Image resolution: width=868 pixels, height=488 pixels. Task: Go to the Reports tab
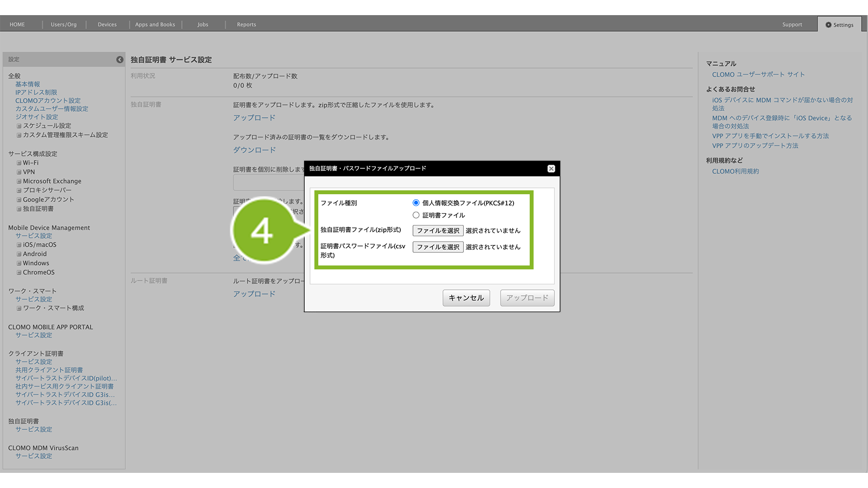tap(246, 25)
